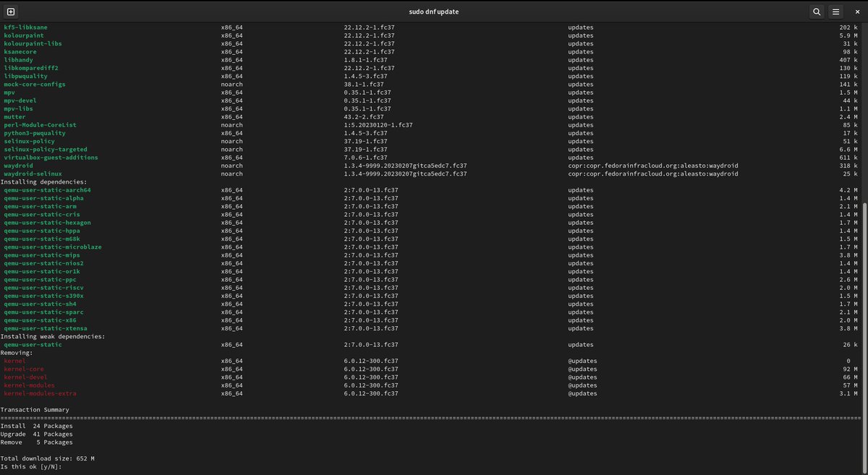Click the qemu-user-static-microblaze dependency

point(53,247)
